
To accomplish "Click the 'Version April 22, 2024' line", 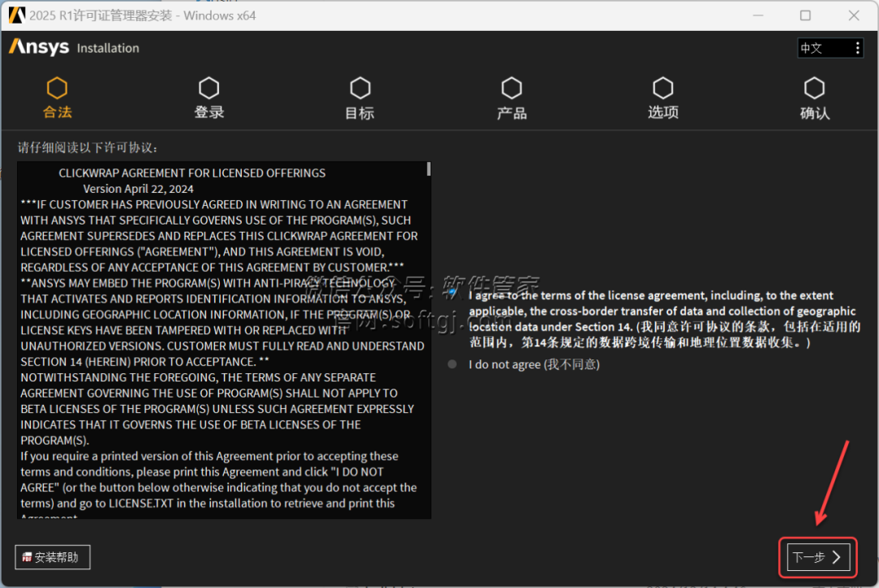I will [x=138, y=189].
